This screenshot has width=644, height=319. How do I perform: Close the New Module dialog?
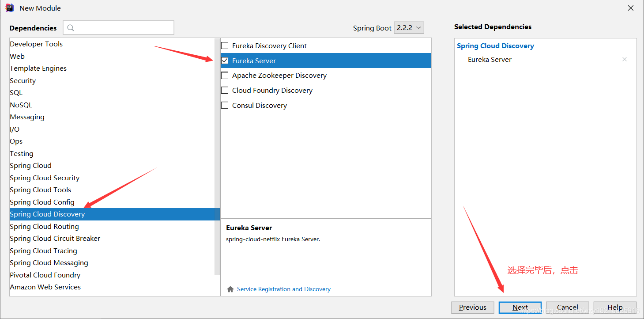(x=631, y=8)
